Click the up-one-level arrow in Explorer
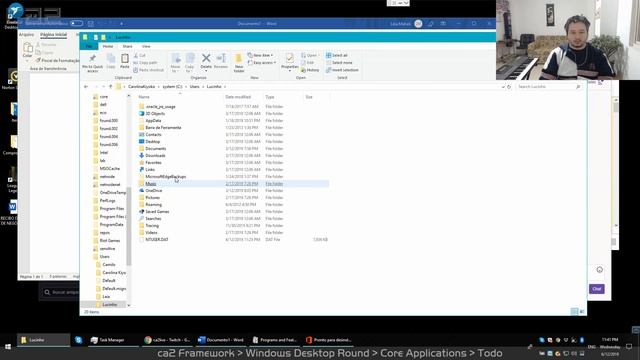The image size is (640, 360). pos(110,87)
